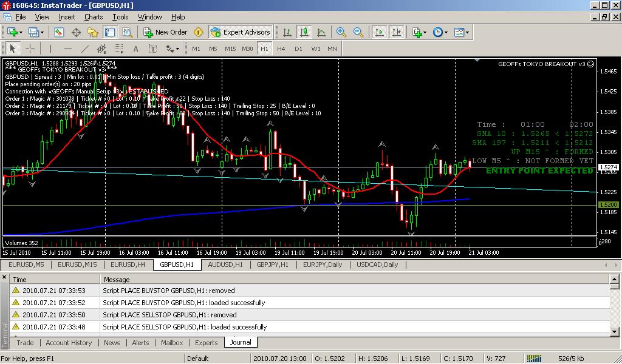Switch to candlestick chart display
The height and width of the screenshot is (364, 622).
coord(304,32)
